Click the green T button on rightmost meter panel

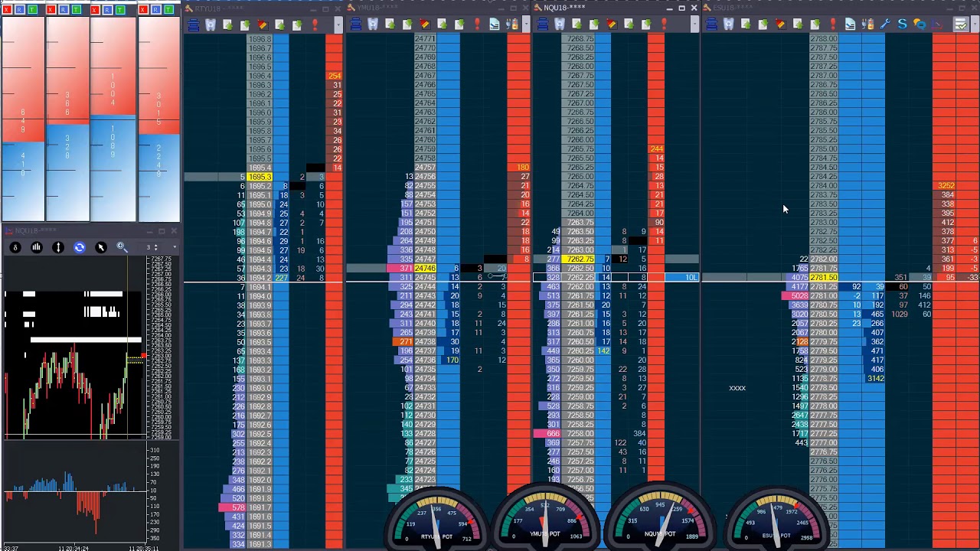tap(168, 9)
